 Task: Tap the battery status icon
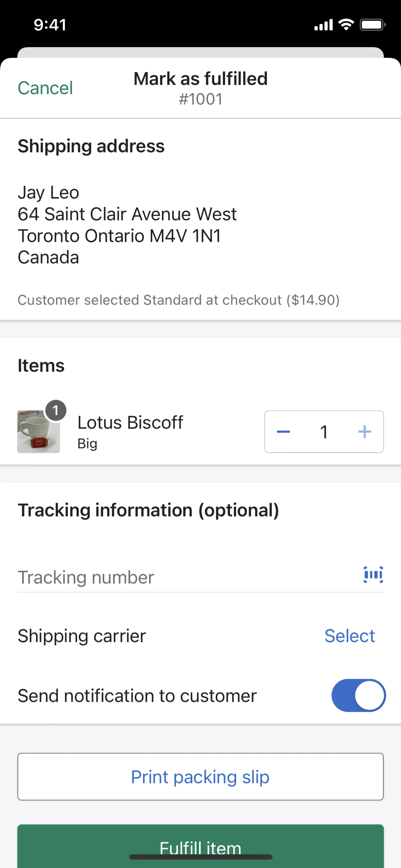[x=372, y=25]
